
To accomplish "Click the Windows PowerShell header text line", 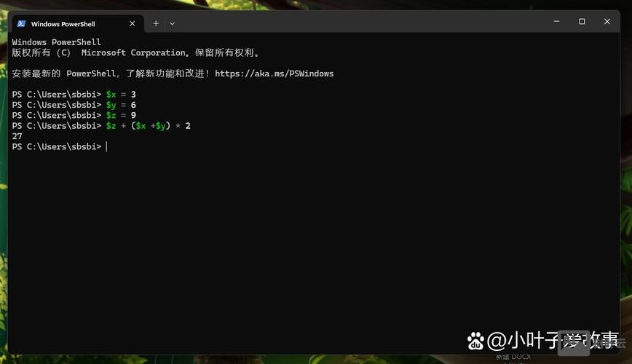I will (56, 42).
